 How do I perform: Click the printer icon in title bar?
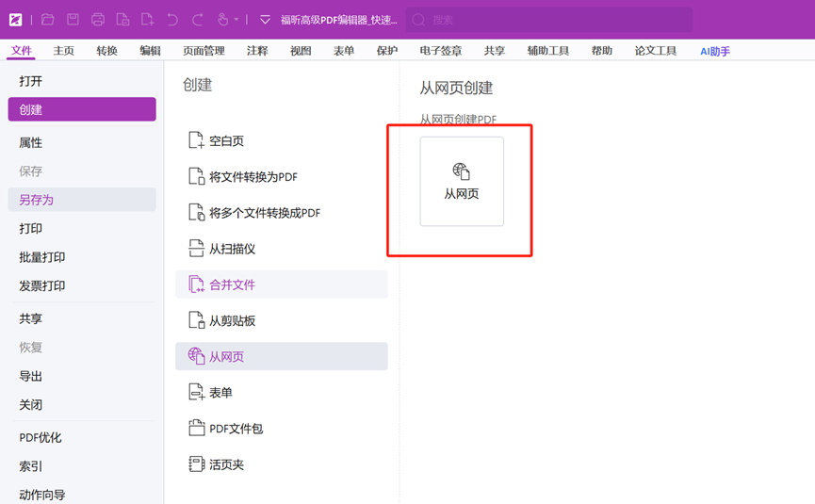(98, 20)
